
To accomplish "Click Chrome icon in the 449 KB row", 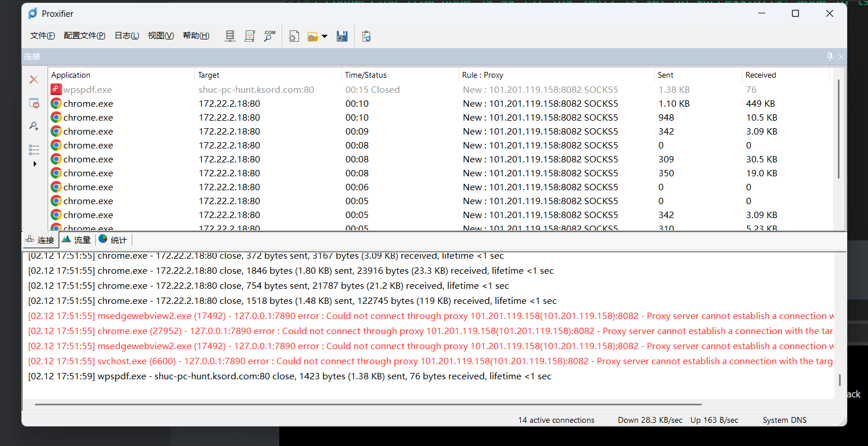I will [56, 103].
